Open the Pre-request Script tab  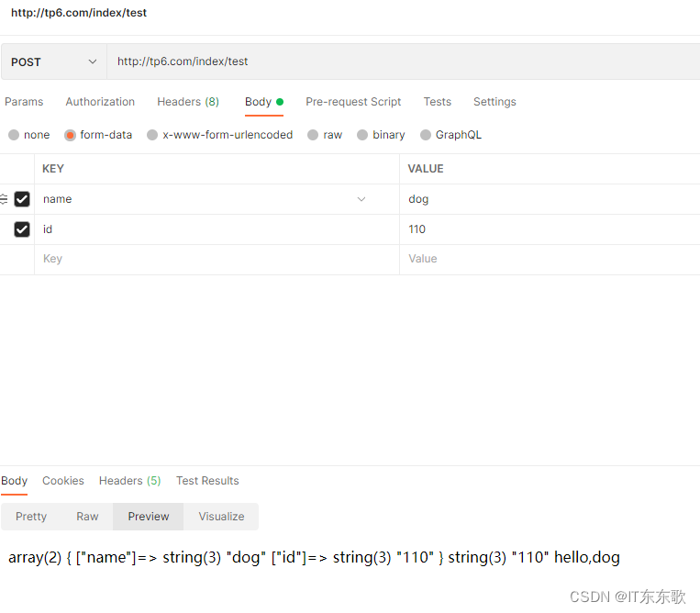point(353,102)
